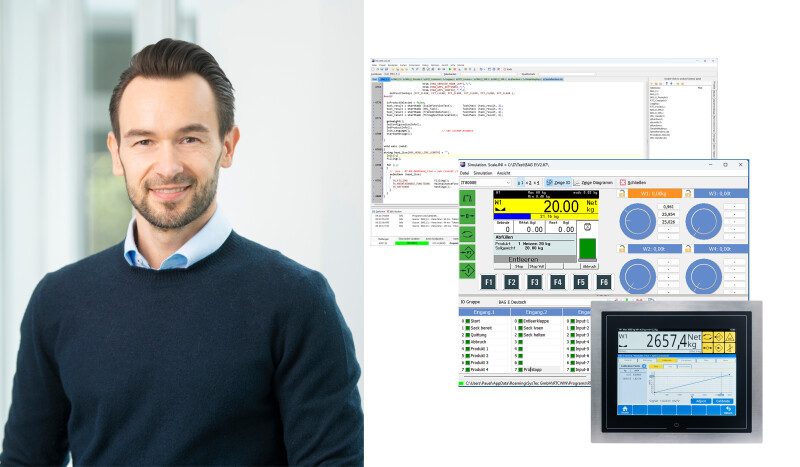Screen dimensions: 800x467
Task: Toggle the lock icon beside W2
Action: click(x=621, y=249)
